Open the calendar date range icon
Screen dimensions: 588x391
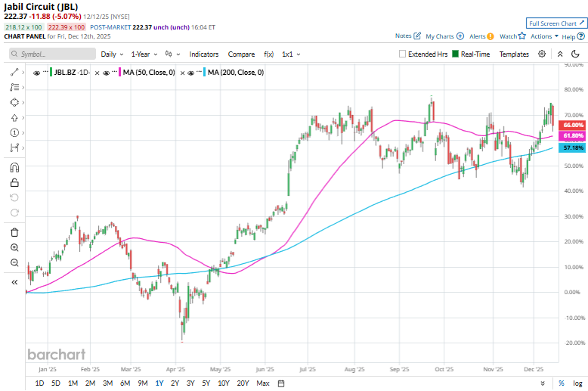pyautogui.click(x=281, y=383)
